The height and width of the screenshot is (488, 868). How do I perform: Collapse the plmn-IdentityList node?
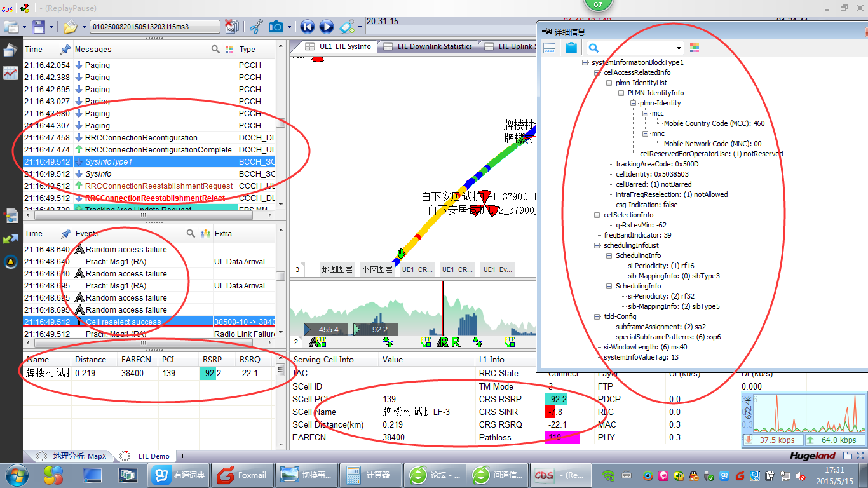[x=609, y=83]
